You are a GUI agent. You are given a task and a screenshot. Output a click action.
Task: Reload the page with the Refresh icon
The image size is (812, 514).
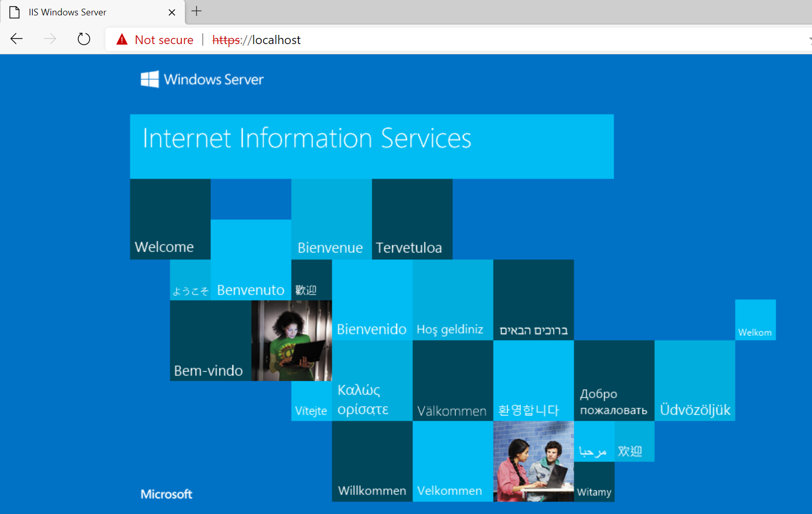click(84, 39)
